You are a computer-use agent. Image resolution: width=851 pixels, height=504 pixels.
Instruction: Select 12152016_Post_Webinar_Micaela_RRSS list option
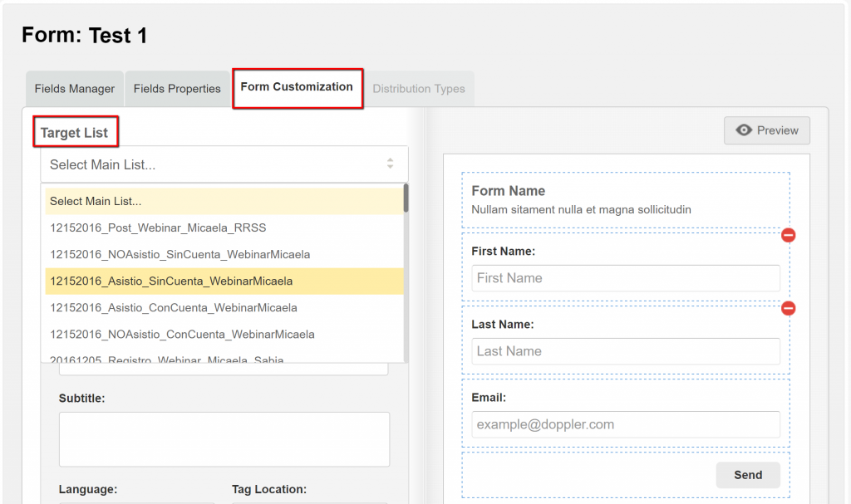tap(224, 228)
